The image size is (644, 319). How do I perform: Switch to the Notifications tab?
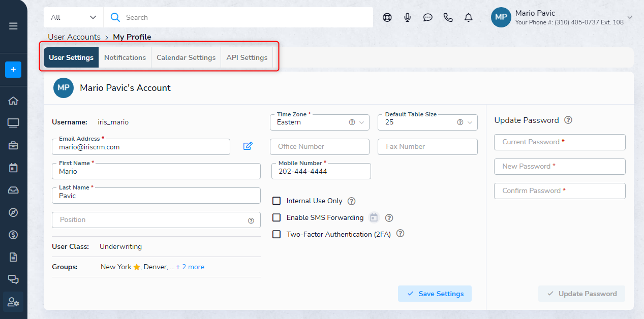coord(125,57)
